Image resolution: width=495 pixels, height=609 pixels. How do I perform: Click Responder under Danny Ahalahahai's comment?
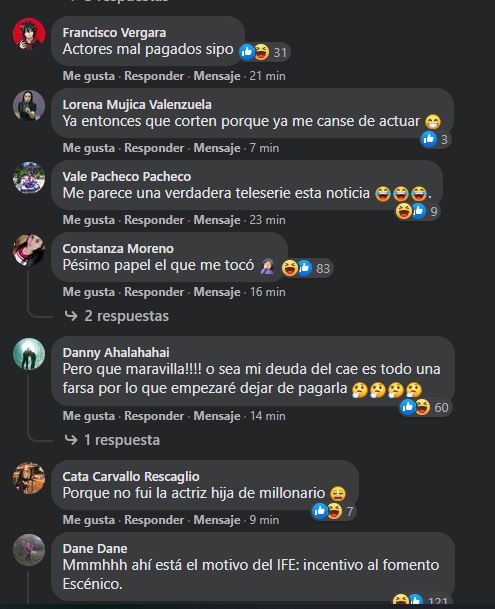[154, 416]
